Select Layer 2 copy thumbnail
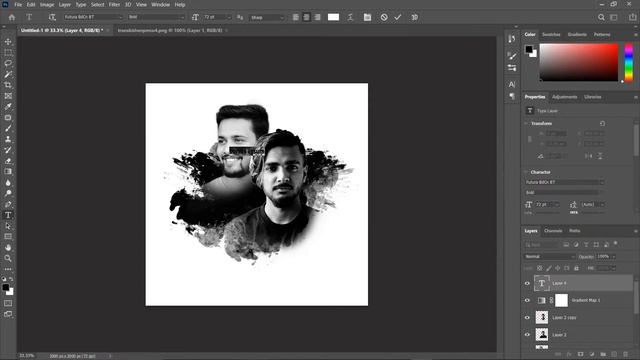Image resolution: width=640 pixels, height=360 pixels. [542, 318]
